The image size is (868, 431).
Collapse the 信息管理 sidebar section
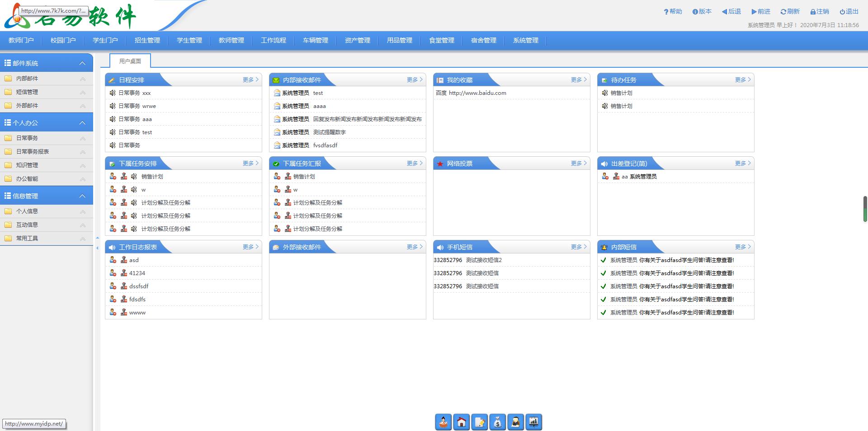[82, 196]
